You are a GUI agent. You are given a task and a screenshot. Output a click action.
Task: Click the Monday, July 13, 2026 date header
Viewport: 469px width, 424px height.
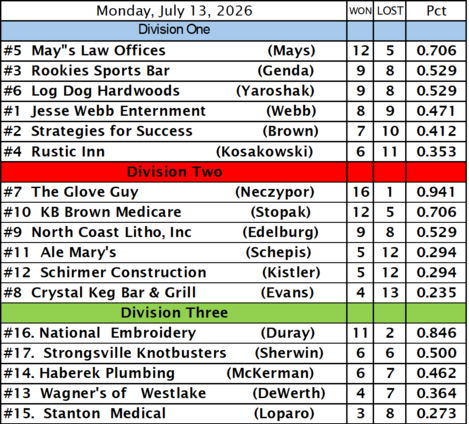pyautogui.click(x=174, y=11)
